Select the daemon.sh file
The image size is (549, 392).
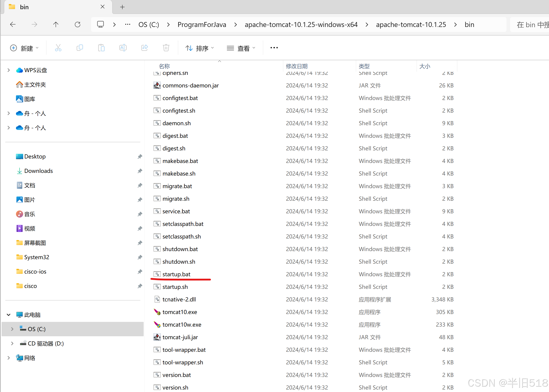176,123
